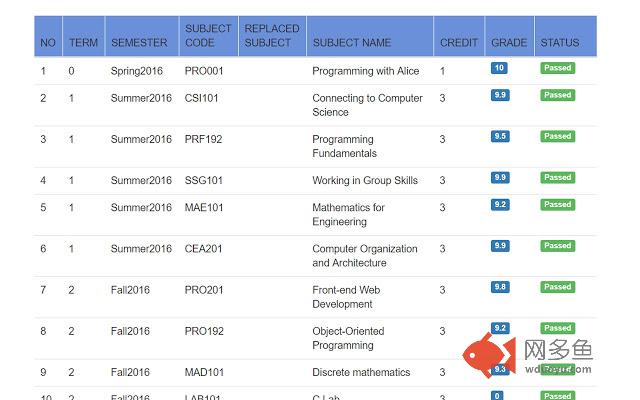Viewport: 640px width, 400px height.
Task: Click the TERM column header
Action: [x=84, y=36]
